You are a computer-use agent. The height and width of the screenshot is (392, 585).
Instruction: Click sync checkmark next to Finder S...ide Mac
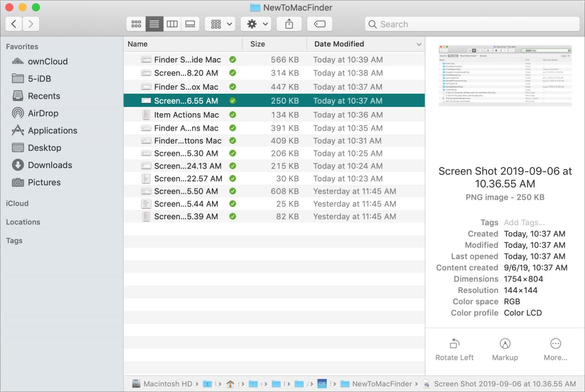233,59
